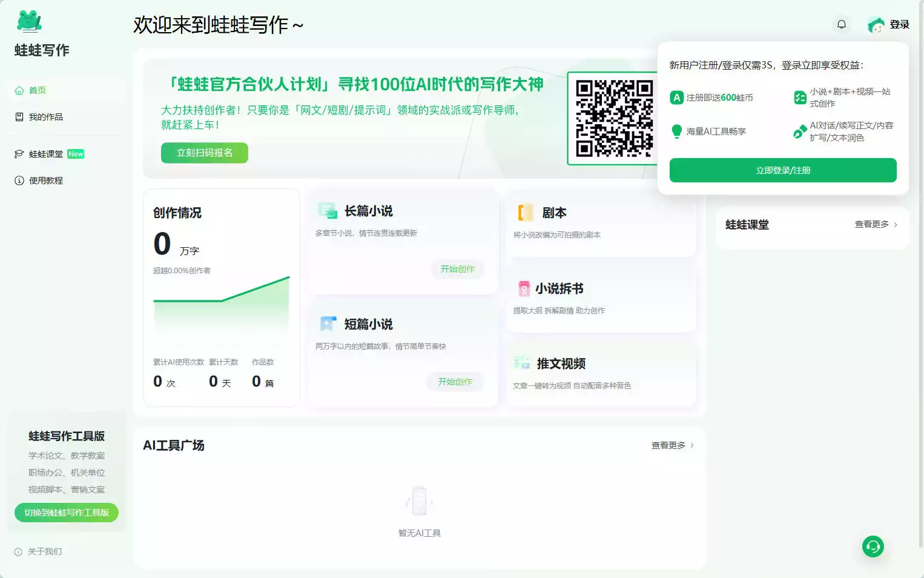Viewport: 924px width, 578px height.
Task: Expand 查看更多 in AI工具广场
Action: pyautogui.click(x=672, y=445)
